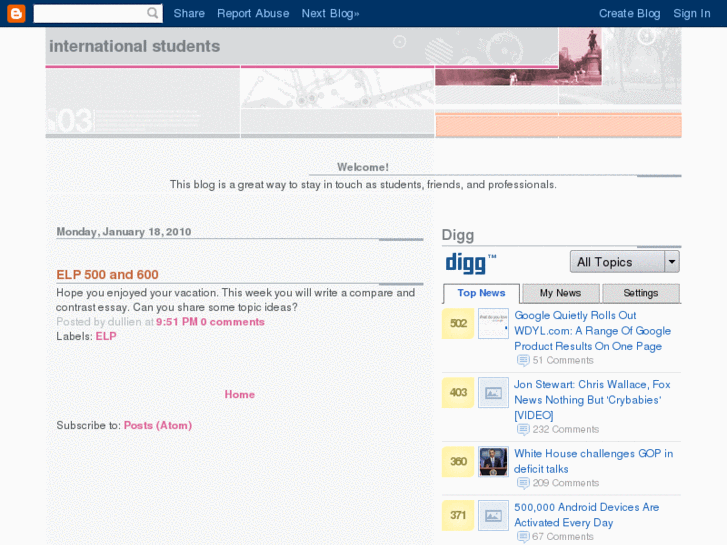Click comment bubble icon beside 51 Comments
727x545 pixels.
(x=523, y=360)
